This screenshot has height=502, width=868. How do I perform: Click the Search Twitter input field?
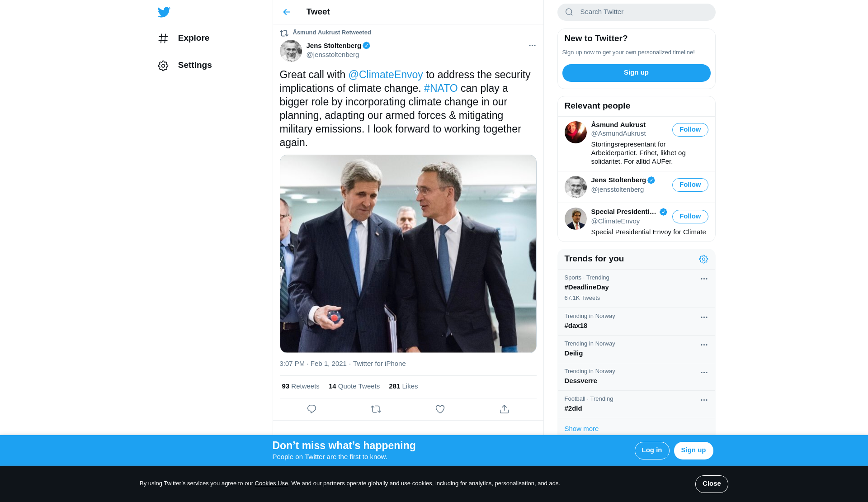point(642,12)
